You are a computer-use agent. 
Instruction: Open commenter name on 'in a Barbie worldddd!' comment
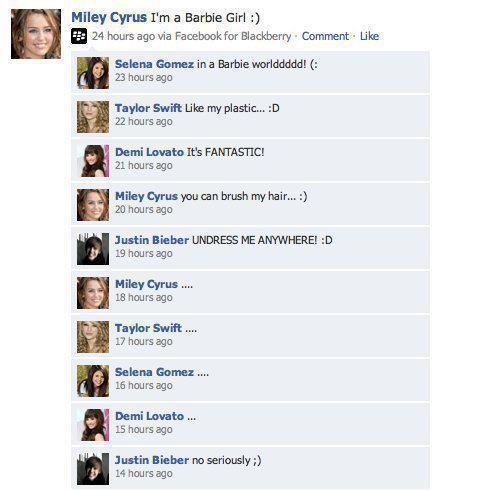[x=154, y=64]
